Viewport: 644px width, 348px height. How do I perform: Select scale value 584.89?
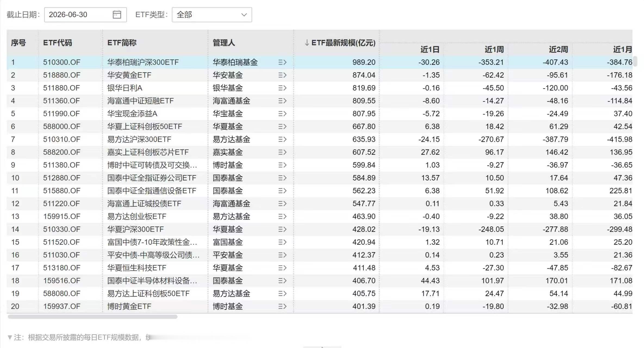pyautogui.click(x=364, y=178)
